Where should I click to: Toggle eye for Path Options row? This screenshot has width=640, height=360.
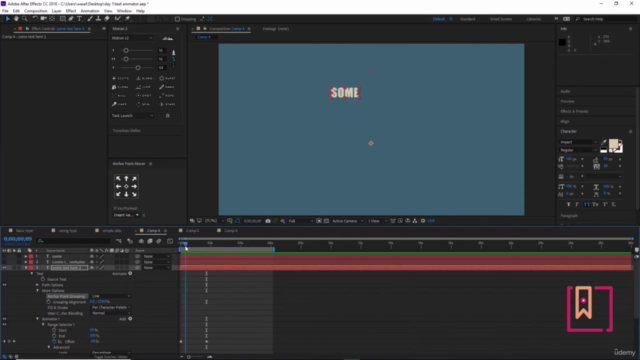coord(4,285)
